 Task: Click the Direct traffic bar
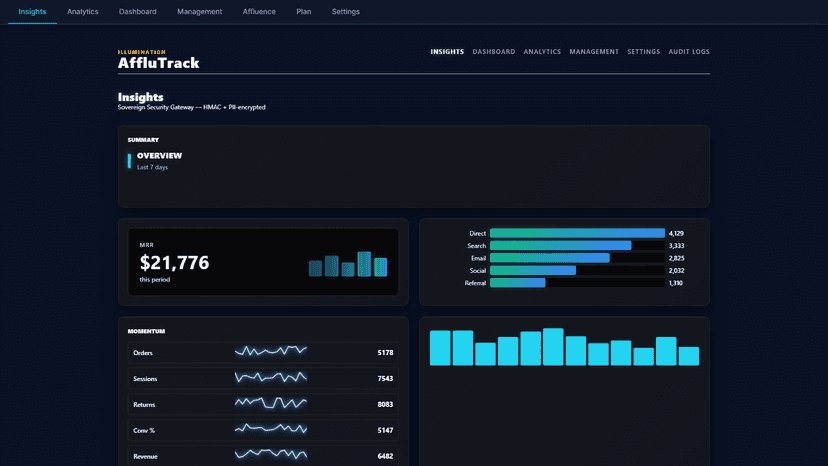click(577, 233)
